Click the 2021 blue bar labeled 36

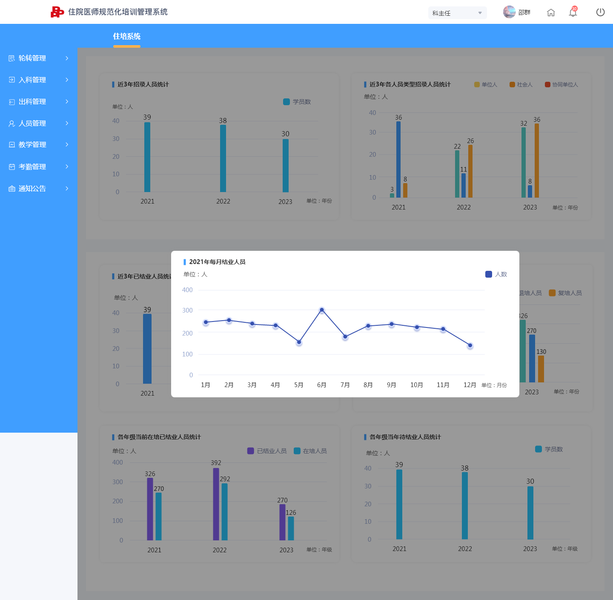click(x=398, y=159)
